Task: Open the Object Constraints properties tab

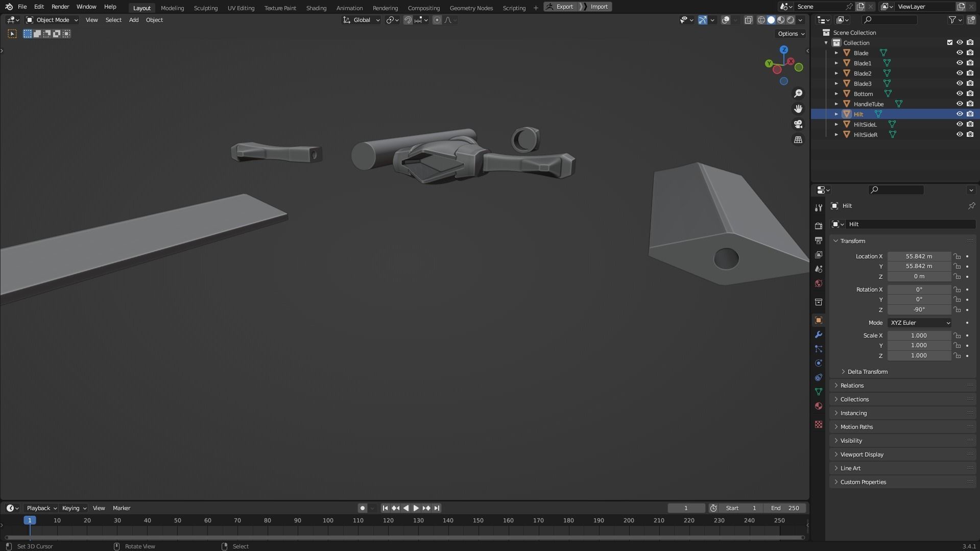Action: pyautogui.click(x=819, y=377)
